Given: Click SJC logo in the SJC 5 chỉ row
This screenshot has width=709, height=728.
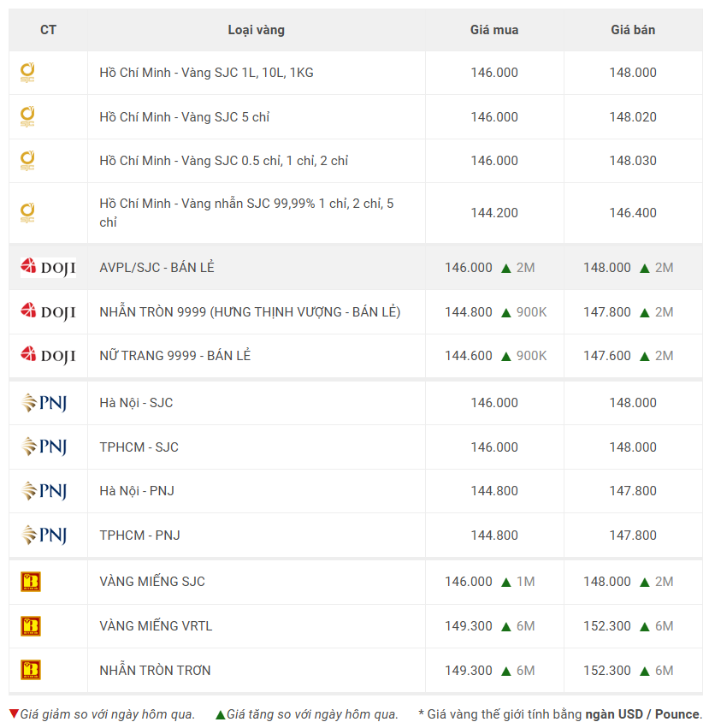Looking at the screenshot, I should point(27,117).
